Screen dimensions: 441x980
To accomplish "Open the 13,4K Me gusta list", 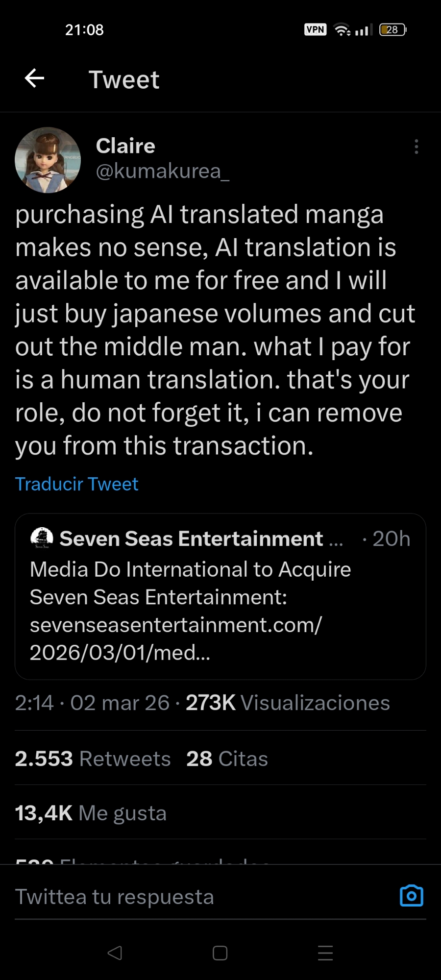I will click(x=91, y=813).
